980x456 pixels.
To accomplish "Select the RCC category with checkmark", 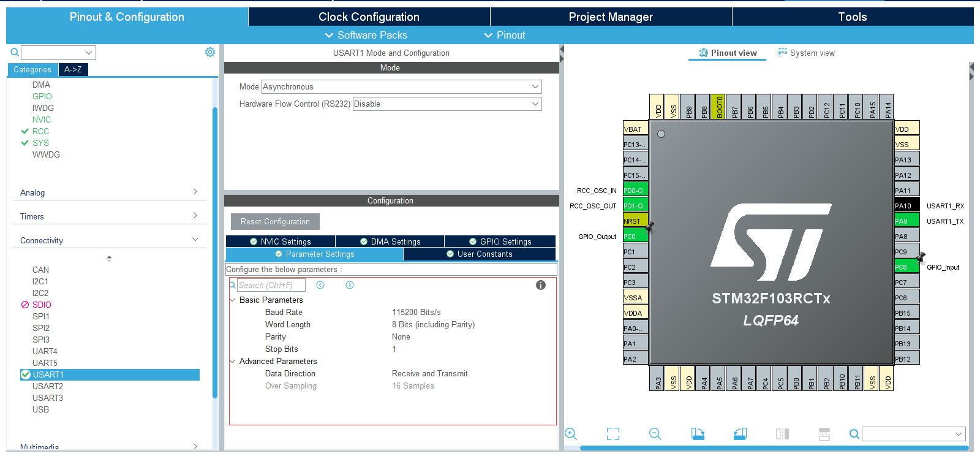I will [40, 131].
